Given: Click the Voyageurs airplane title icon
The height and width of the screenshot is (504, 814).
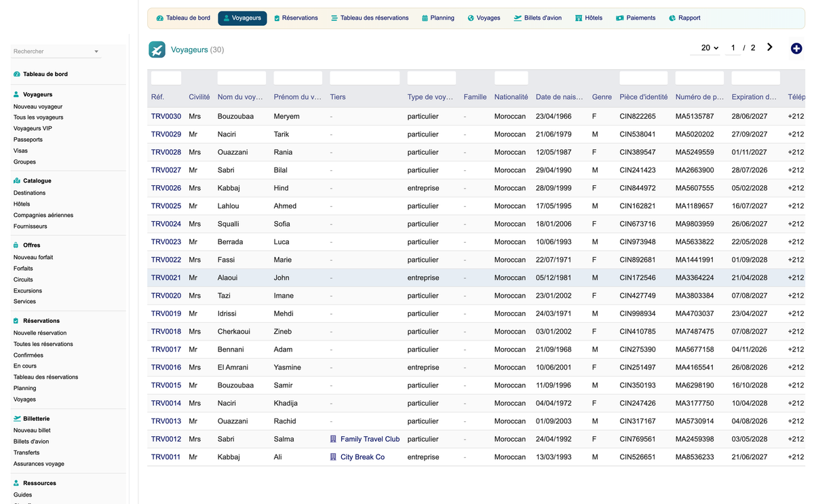Looking at the screenshot, I should [157, 50].
